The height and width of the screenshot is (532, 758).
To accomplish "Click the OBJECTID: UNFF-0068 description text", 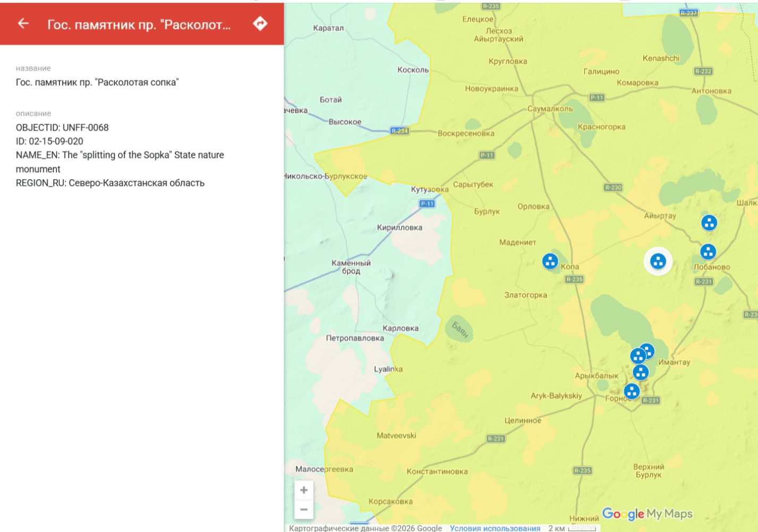I will click(62, 128).
